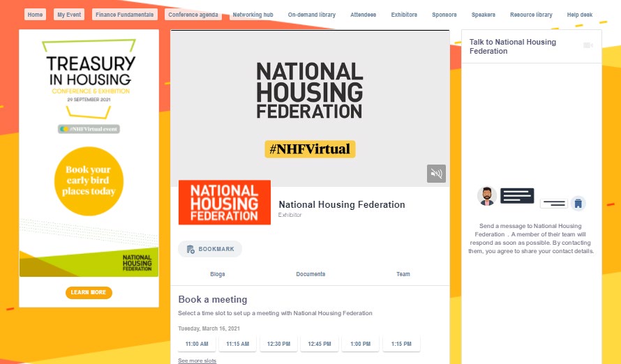
Task: Click the building icon in chat illustration
Action: pos(578,204)
